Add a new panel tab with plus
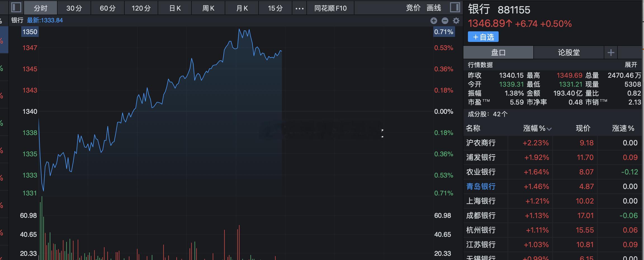The image size is (644, 260). coord(611,52)
